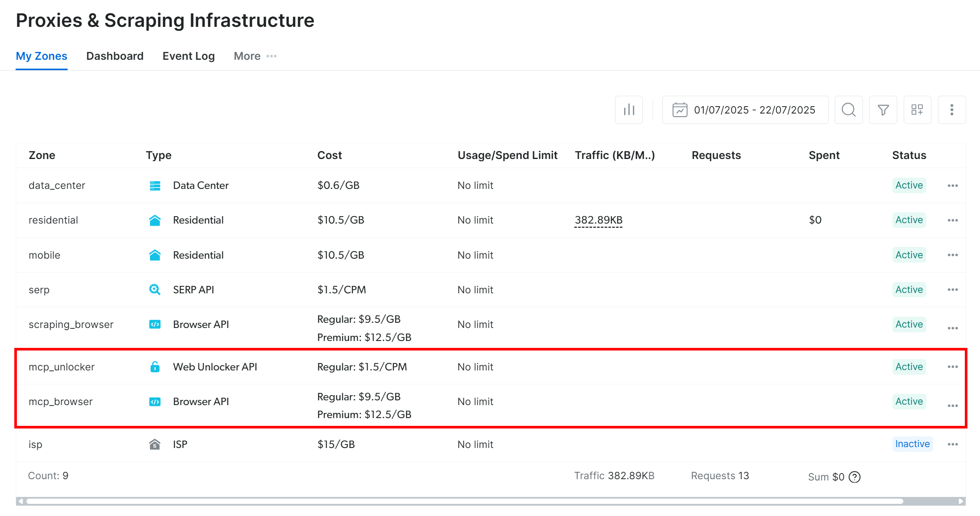Toggle mcp_unlocker status from Active
Image resolution: width=980 pixels, height=516 pixels.
coord(909,367)
